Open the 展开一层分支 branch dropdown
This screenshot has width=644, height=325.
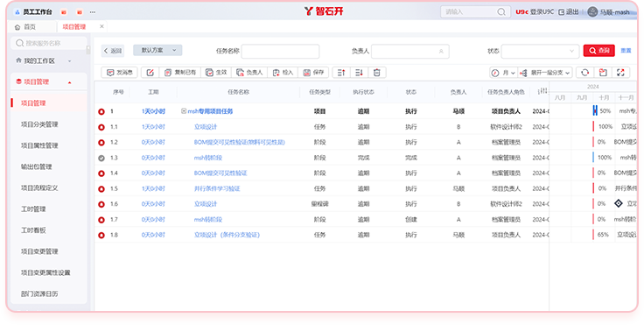tap(545, 73)
